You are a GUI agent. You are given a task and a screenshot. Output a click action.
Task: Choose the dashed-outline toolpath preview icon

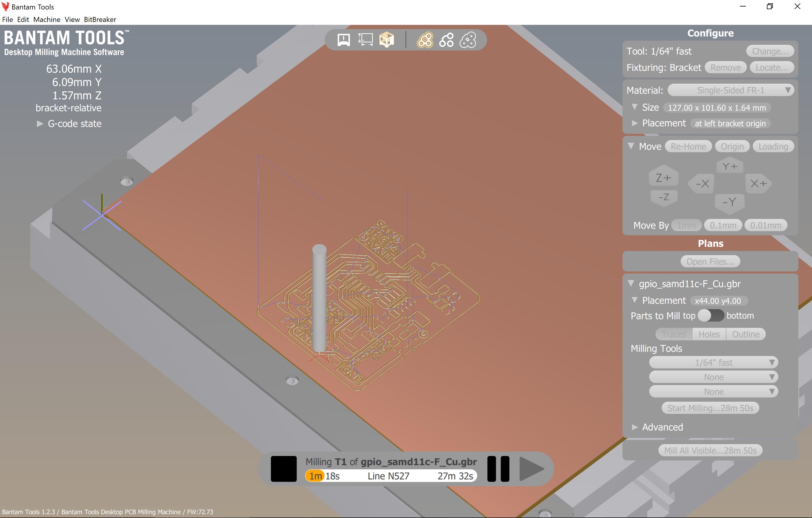(468, 40)
